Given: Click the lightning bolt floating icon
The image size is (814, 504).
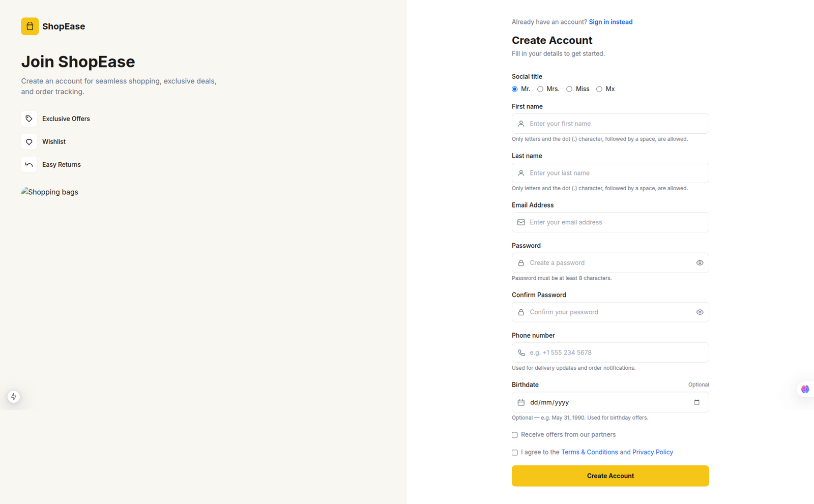Looking at the screenshot, I should pyautogui.click(x=14, y=397).
